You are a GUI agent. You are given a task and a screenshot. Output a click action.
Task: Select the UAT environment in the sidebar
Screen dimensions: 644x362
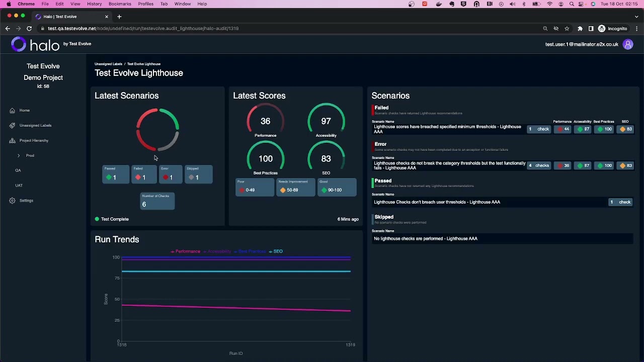[x=19, y=186]
